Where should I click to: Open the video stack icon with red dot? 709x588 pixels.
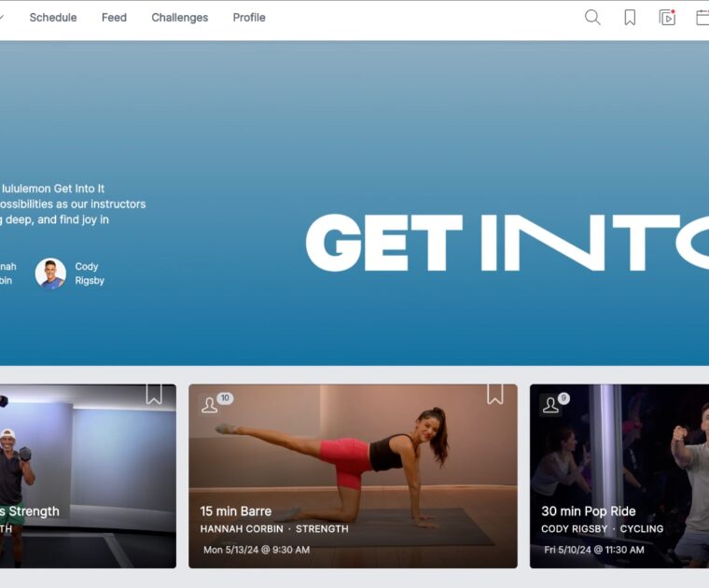[667, 18]
